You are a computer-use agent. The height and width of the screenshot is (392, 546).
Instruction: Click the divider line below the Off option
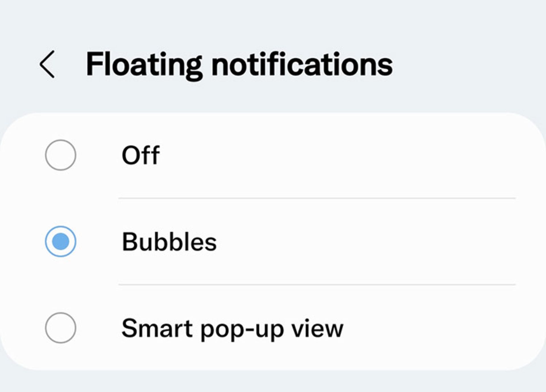tap(317, 198)
